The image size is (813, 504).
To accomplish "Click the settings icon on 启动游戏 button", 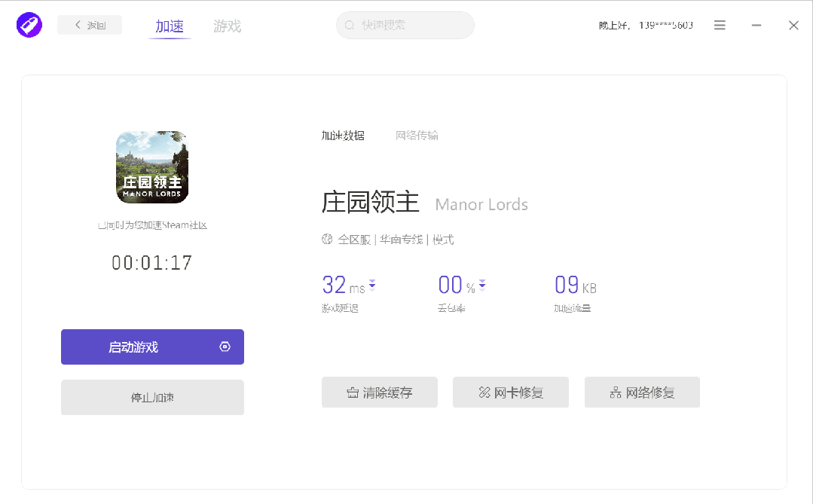I will (x=225, y=347).
